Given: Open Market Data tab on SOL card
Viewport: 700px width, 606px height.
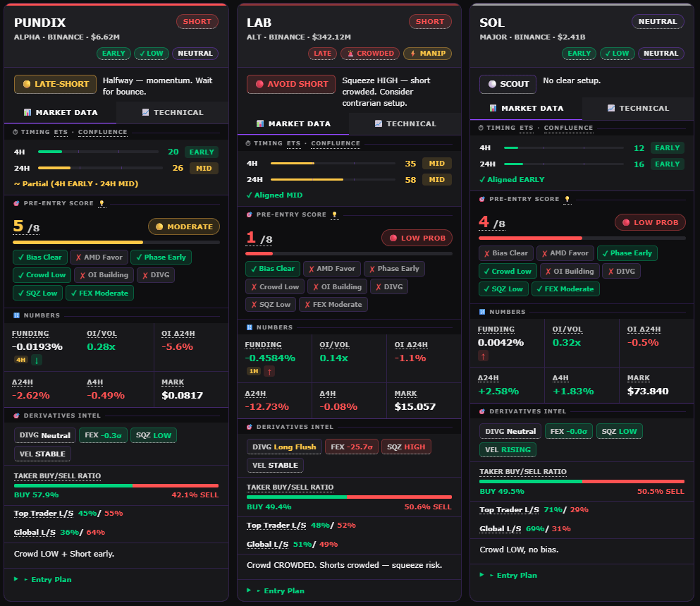Looking at the screenshot, I should [x=527, y=108].
